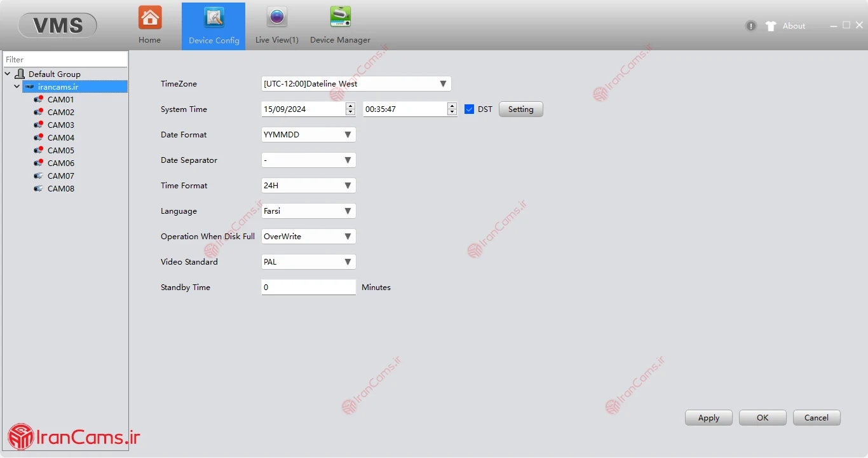Click the System Time clock stepper arrows
Image resolution: width=868 pixels, height=458 pixels.
click(452, 109)
